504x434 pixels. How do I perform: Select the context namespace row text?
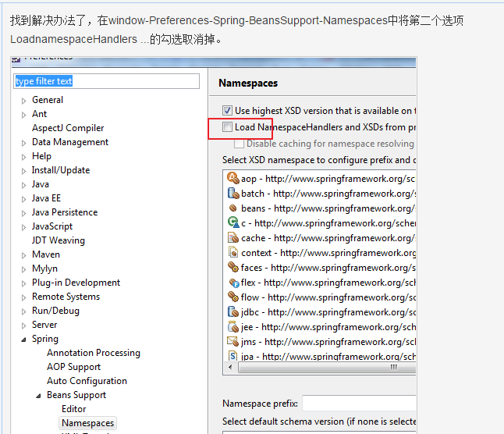click(328, 253)
